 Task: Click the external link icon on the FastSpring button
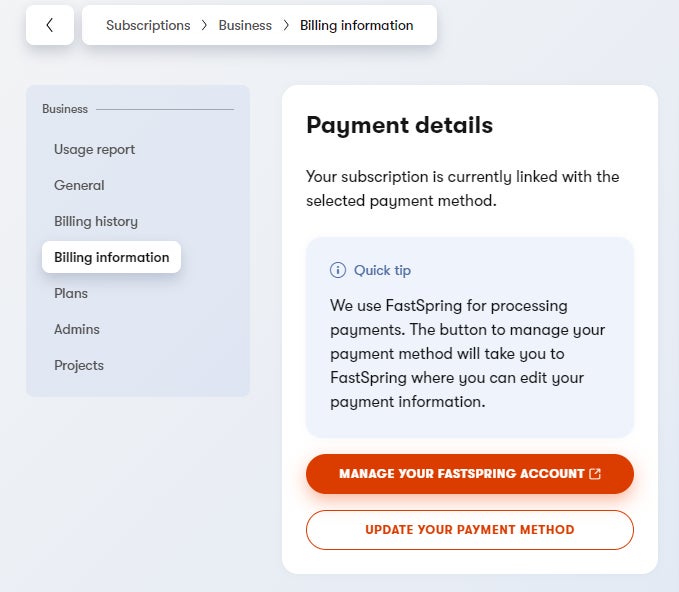[596, 474]
